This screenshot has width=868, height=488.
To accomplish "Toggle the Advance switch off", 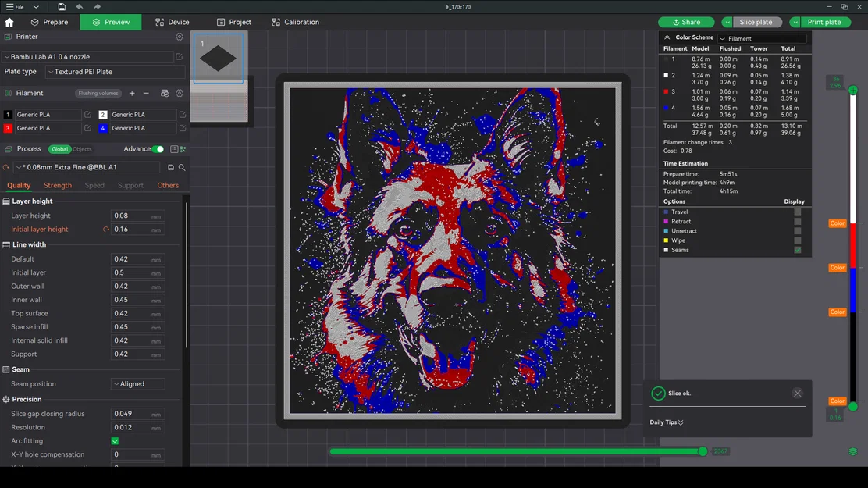I will [x=158, y=149].
